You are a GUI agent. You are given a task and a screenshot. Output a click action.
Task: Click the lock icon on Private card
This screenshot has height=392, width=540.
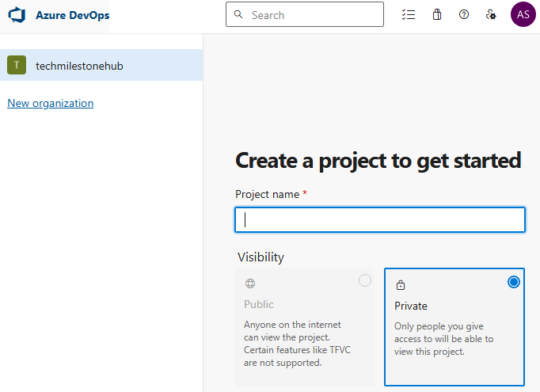coord(400,285)
